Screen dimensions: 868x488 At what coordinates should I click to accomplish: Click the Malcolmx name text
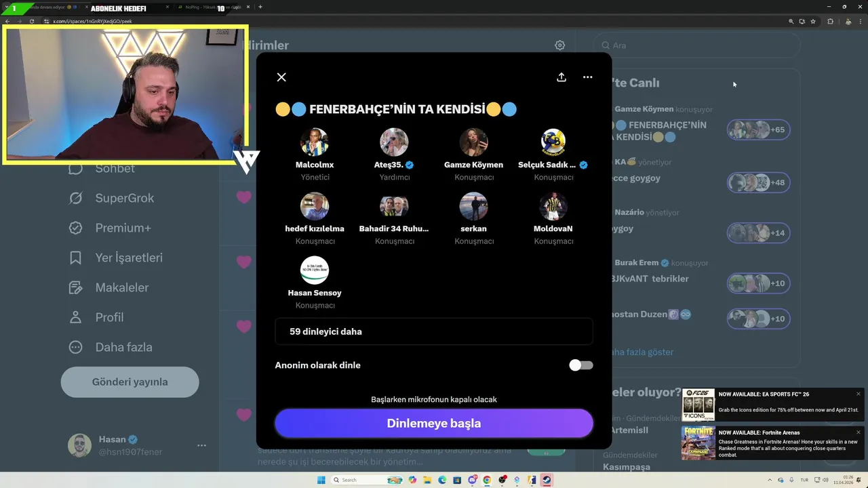315,165
